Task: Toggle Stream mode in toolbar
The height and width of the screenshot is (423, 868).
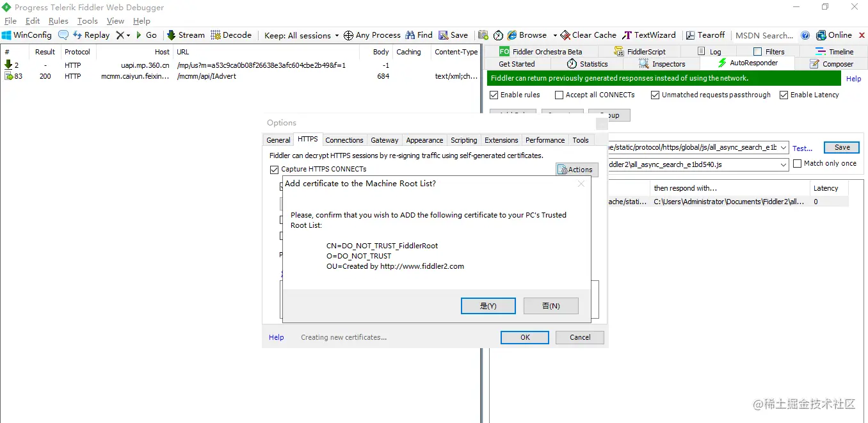Action: pos(186,35)
